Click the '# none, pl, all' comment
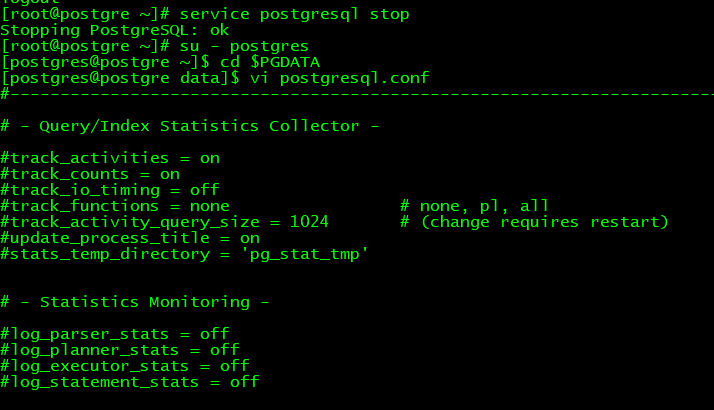This screenshot has height=410, width=714. [474, 206]
